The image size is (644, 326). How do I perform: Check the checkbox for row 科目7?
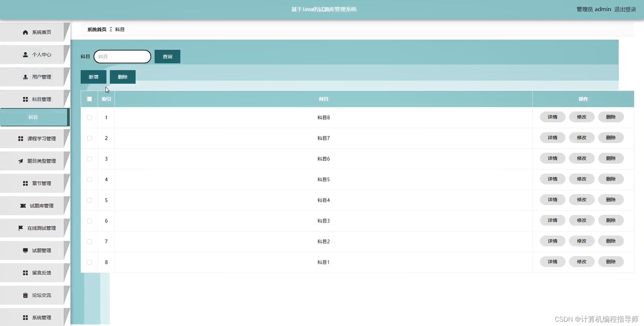point(90,138)
